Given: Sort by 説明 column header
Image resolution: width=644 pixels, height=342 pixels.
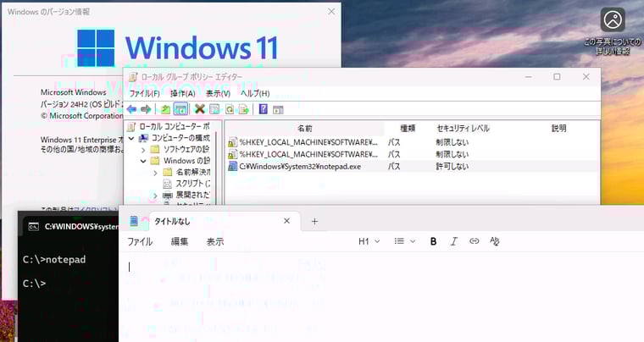Looking at the screenshot, I should point(558,129).
